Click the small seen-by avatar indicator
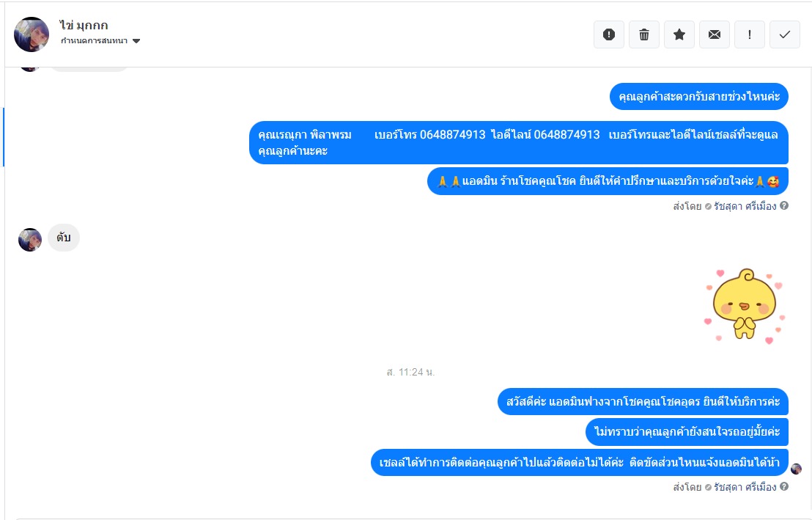 (796, 469)
